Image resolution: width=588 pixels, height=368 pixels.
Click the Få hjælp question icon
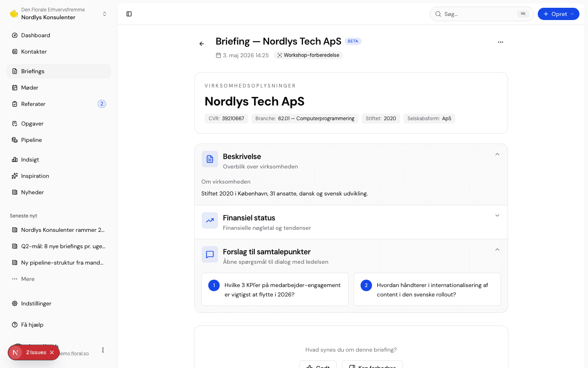15,325
